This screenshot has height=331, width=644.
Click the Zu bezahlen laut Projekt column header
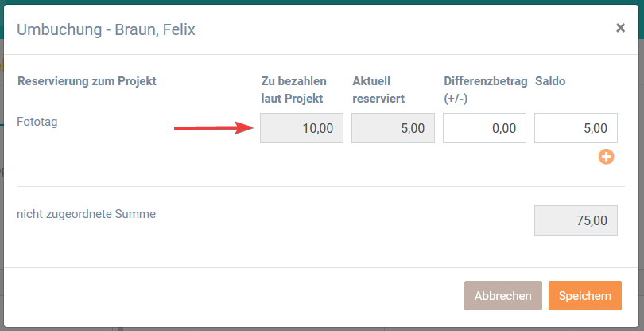pos(292,89)
